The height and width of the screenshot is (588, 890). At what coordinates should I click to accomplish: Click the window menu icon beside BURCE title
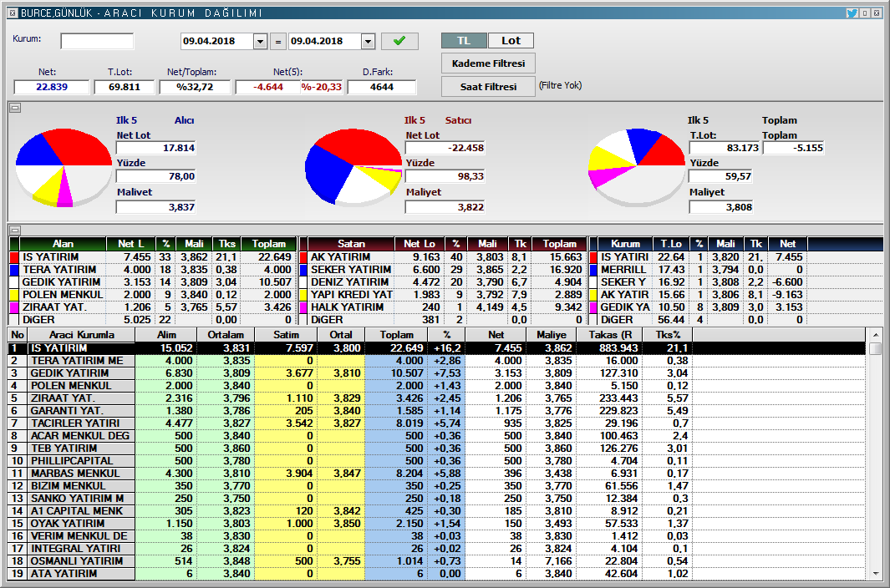click(13, 13)
